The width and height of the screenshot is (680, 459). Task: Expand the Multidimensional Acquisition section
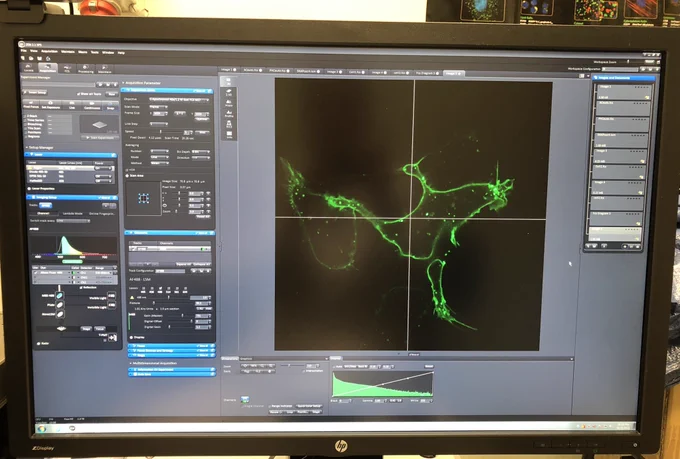(x=131, y=363)
